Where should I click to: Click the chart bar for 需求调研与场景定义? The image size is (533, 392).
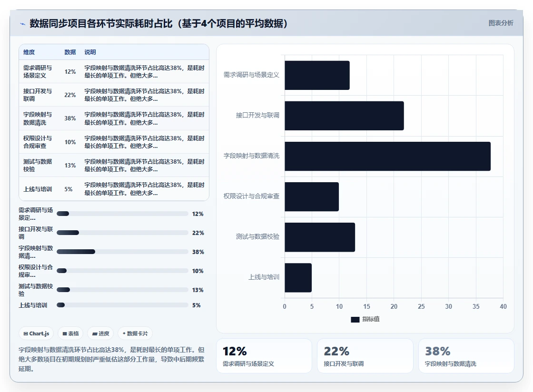(x=317, y=76)
